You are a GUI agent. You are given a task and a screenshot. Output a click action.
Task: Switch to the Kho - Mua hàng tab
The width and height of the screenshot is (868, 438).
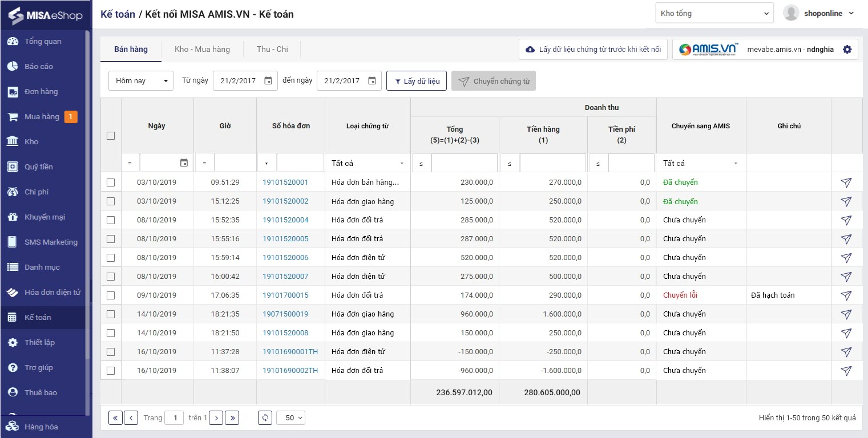(202, 50)
